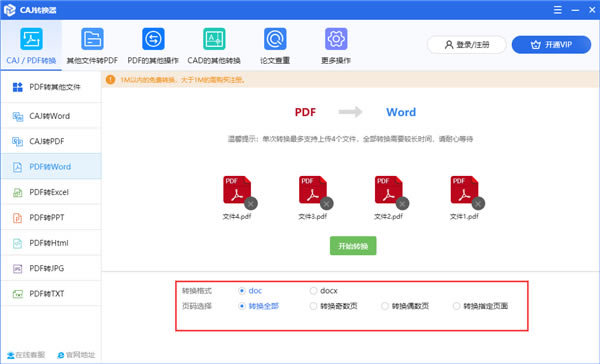
Task: Remove 文件1.pdf with its X badge
Action: coord(478,204)
